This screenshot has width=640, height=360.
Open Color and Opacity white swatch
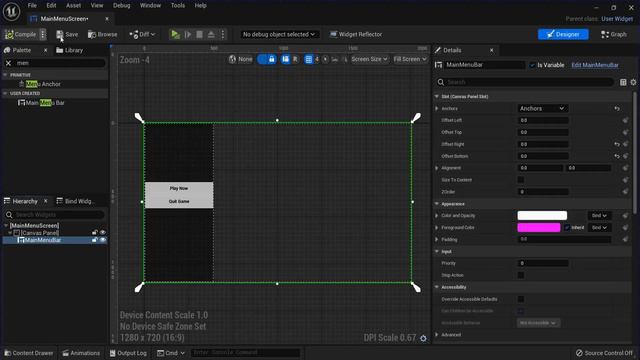click(542, 216)
